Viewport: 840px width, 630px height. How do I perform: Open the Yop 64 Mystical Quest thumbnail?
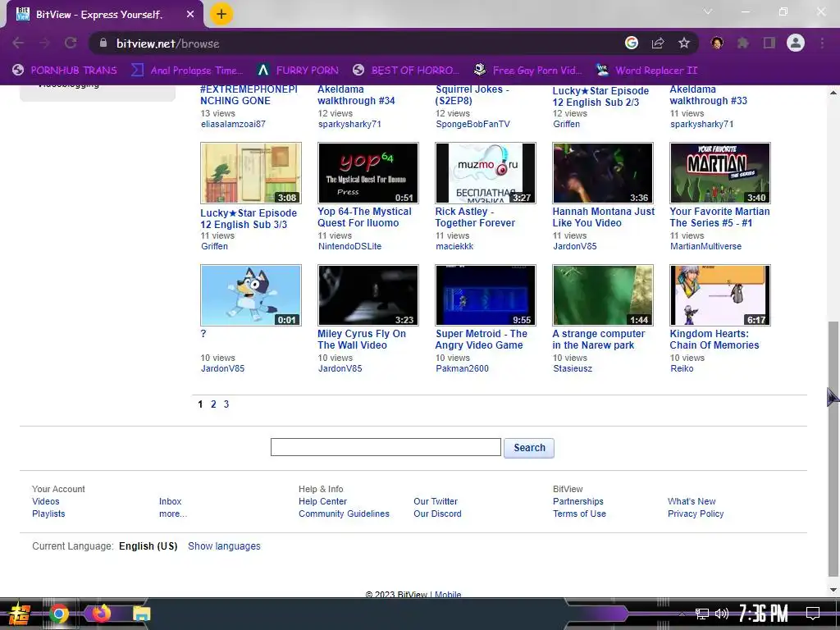click(368, 173)
